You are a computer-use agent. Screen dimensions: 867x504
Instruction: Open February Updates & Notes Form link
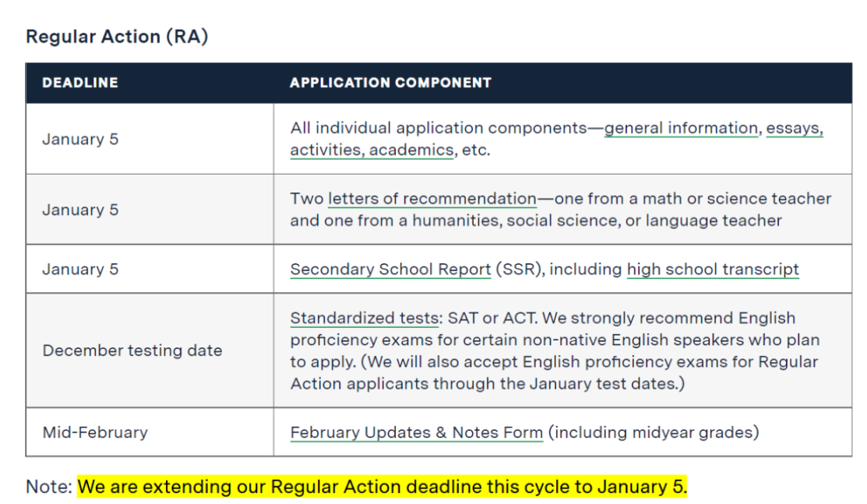coord(416,432)
